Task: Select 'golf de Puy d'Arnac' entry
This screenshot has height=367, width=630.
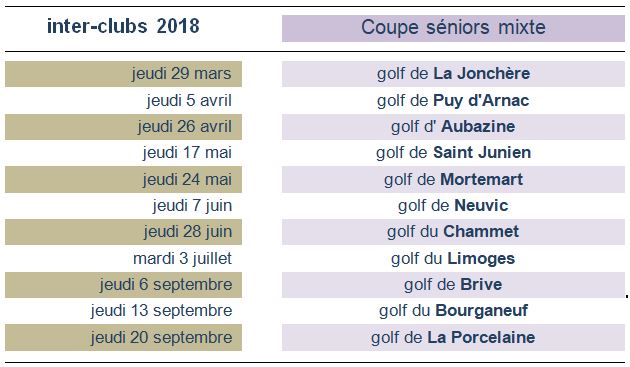Action: pyautogui.click(x=453, y=100)
